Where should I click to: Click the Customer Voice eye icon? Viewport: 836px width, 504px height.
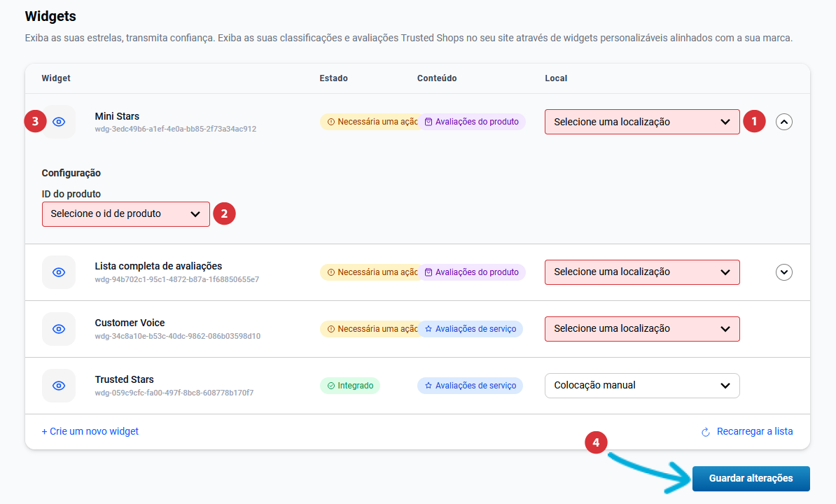coord(59,329)
